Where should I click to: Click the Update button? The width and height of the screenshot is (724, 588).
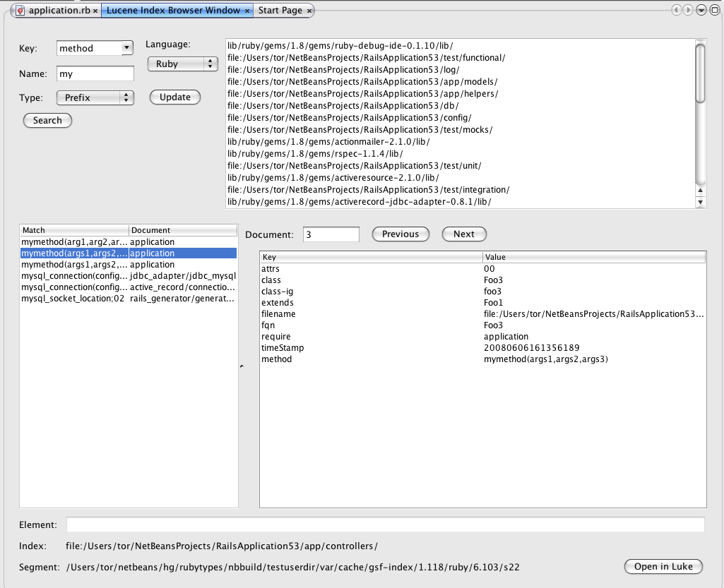pyautogui.click(x=175, y=97)
